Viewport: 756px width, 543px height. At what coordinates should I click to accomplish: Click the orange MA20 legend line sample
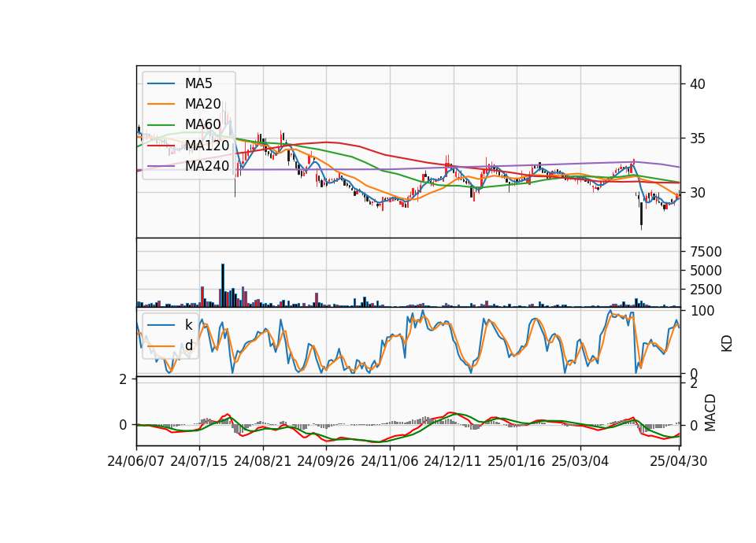[161, 104]
